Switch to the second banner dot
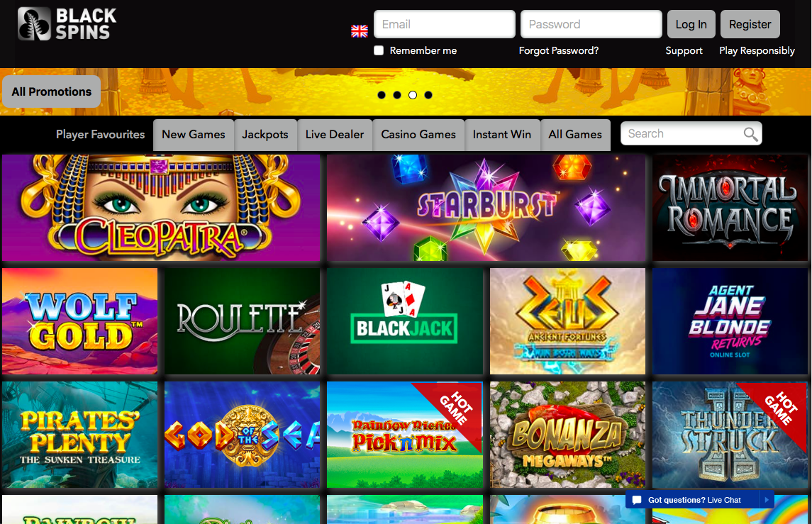Screen dimensions: 812x524 [x=397, y=95]
